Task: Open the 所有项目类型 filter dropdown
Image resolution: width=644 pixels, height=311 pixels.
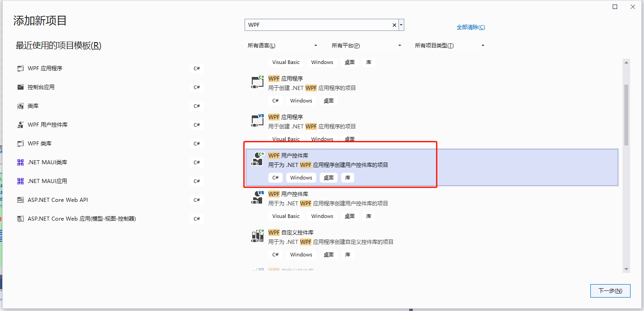Action: pyautogui.click(x=450, y=46)
